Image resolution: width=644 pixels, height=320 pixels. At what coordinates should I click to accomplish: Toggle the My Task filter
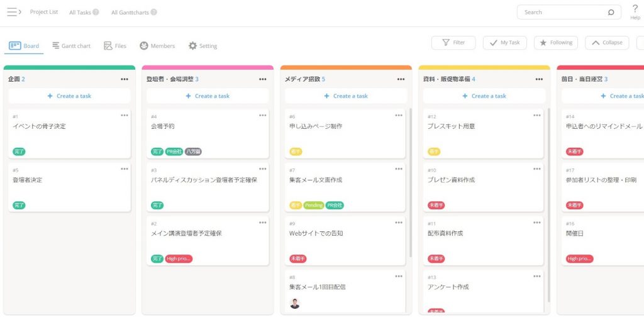point(504,43)
